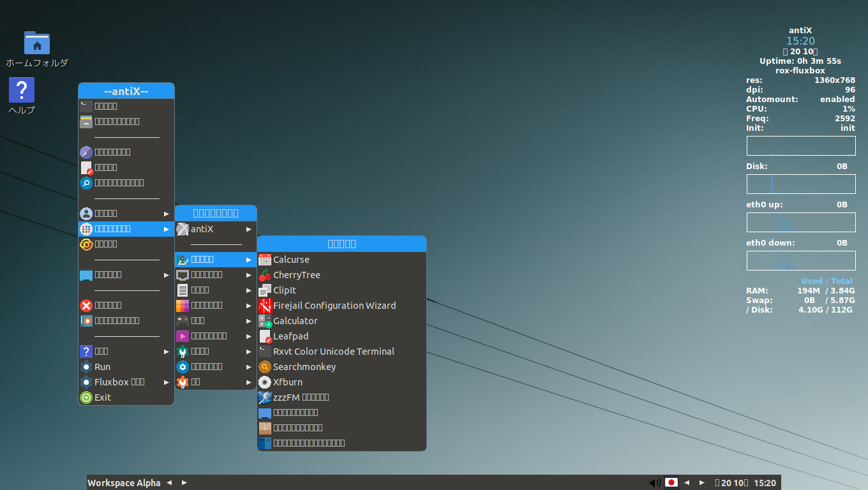Launch Searchmonkey
This screenshot has width=868, height=490.
coord(341,367)
